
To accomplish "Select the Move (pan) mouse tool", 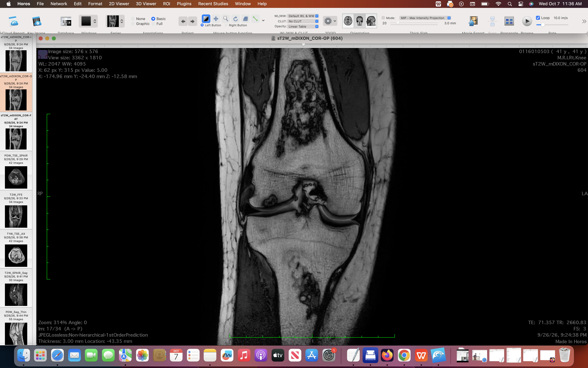I will pyautogui.click(x=216, y=19).
